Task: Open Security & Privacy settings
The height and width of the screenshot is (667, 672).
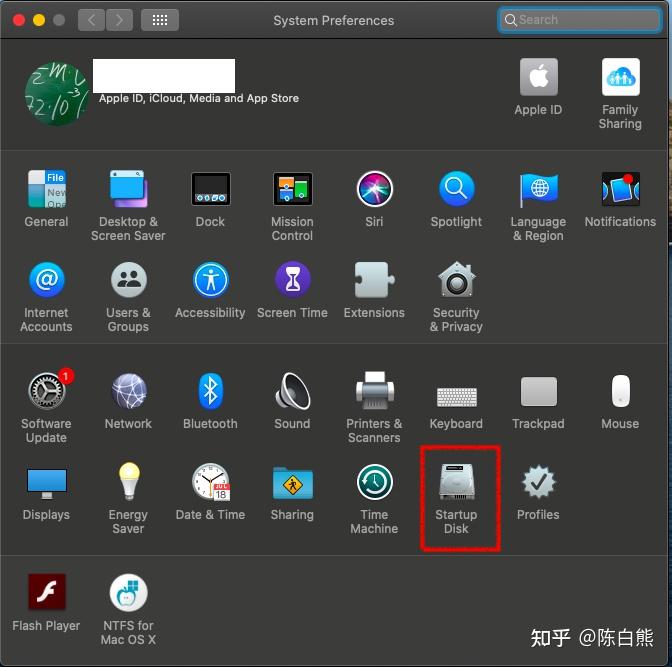Action: [x=456, y=279]
